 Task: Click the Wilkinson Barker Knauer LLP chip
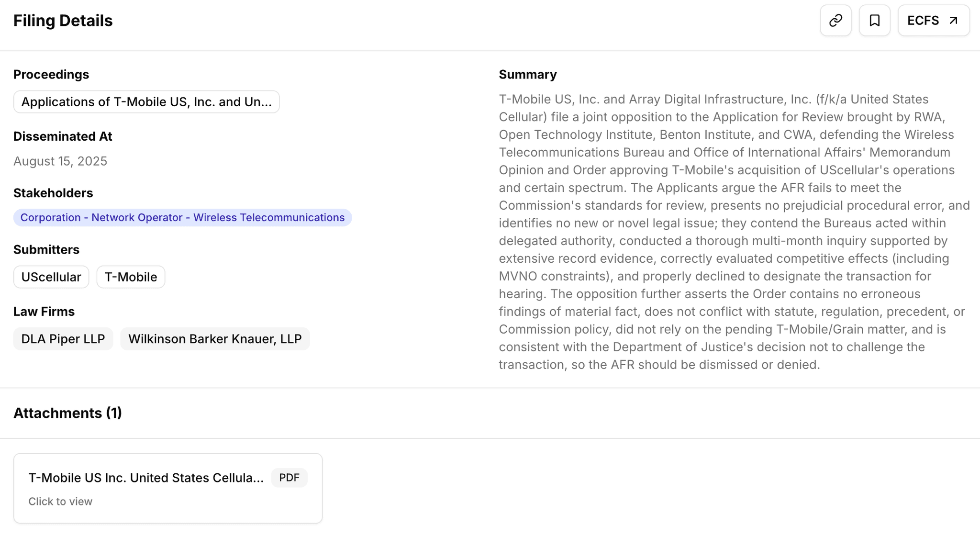214,339
